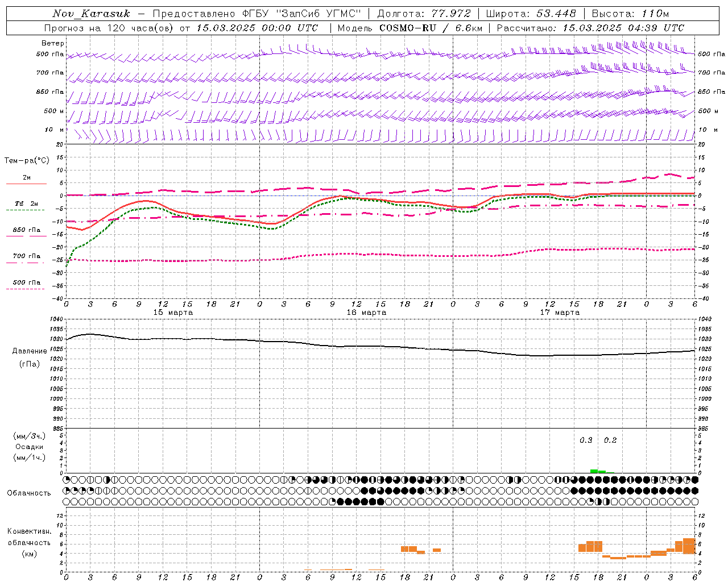This screenshot has width=728, height=582.
Task: Click the Тем-ра(°C) axis title
Action: tap(27, 161)
